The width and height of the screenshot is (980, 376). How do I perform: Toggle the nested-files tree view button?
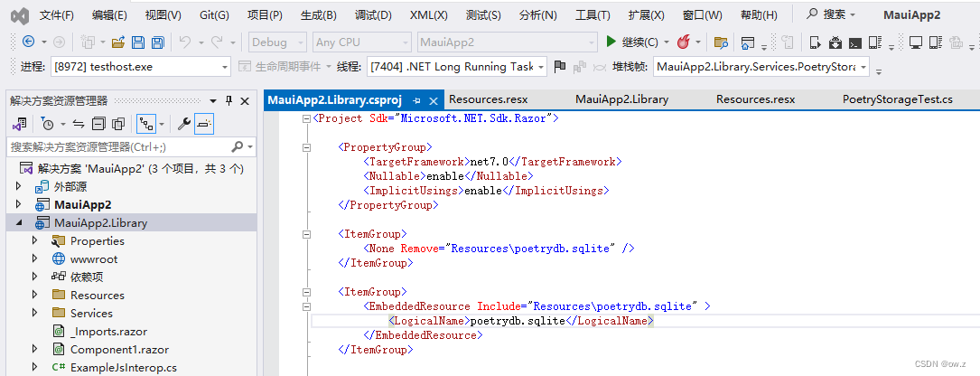point(147,123)
